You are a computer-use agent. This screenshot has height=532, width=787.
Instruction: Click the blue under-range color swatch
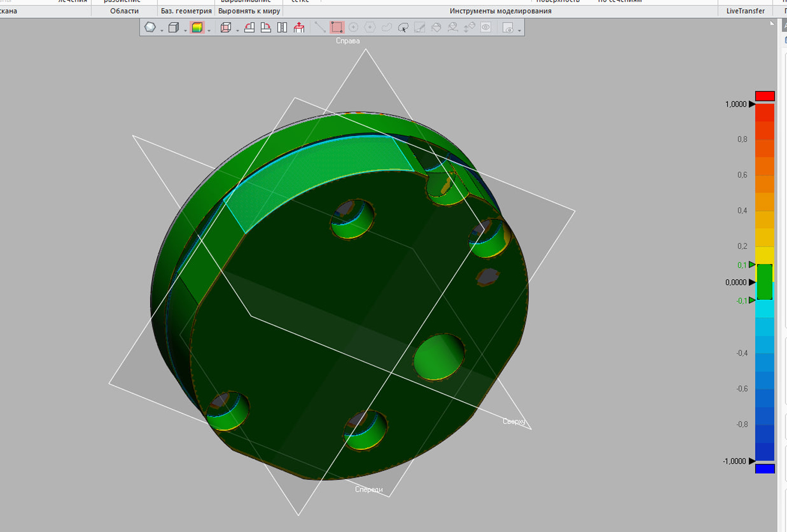(765, 469)
